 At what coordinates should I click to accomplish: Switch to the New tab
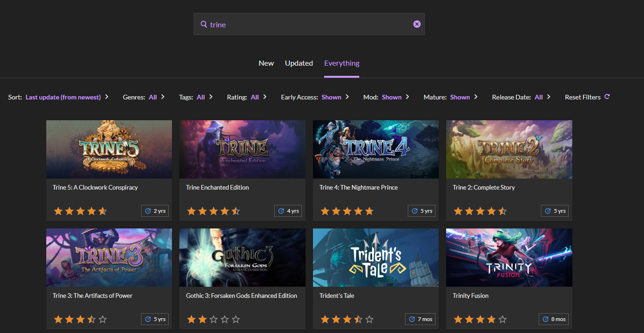[x=266, y=63]
